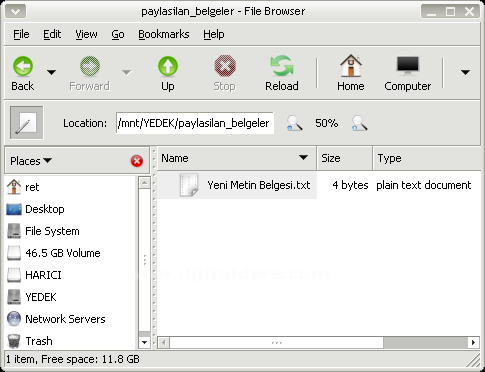Image resolution: width=485 pixels, height=372 pixels.
Task: Click the Desktop icon in sidebar
Action: pos(14,209)
